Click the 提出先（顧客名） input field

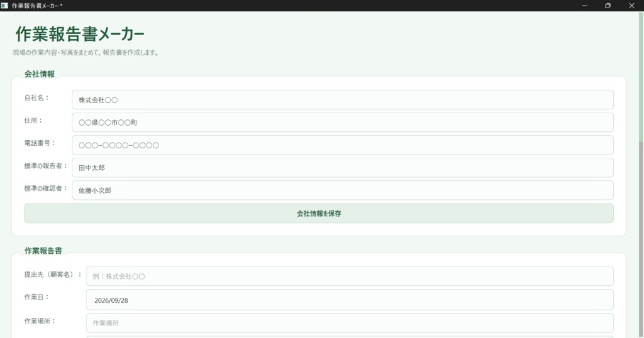[x=350, y=276]
